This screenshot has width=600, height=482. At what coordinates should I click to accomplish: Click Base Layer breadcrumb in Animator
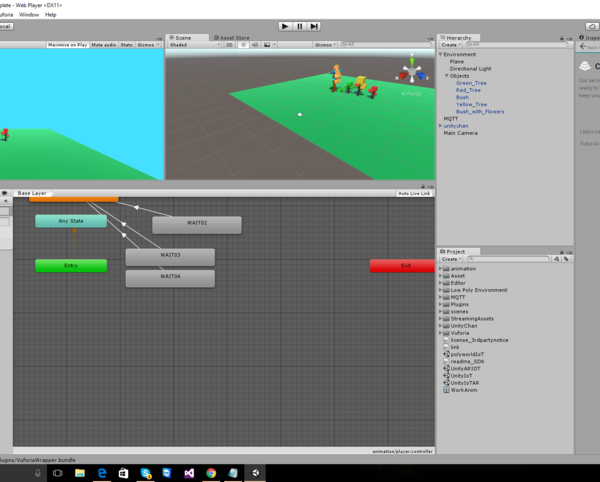[32, 193]
